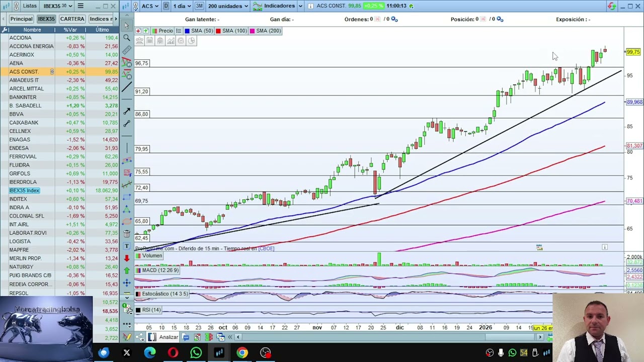The height and width of the screenshot is (362, 644).
Task: Open the arrow next to Indicadores
Action: click(300, 6)
